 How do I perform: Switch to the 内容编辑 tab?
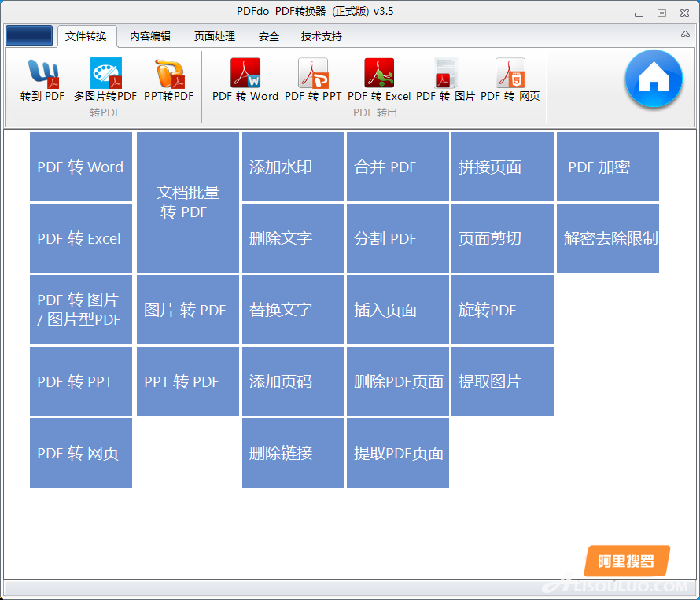coord(150,36)
